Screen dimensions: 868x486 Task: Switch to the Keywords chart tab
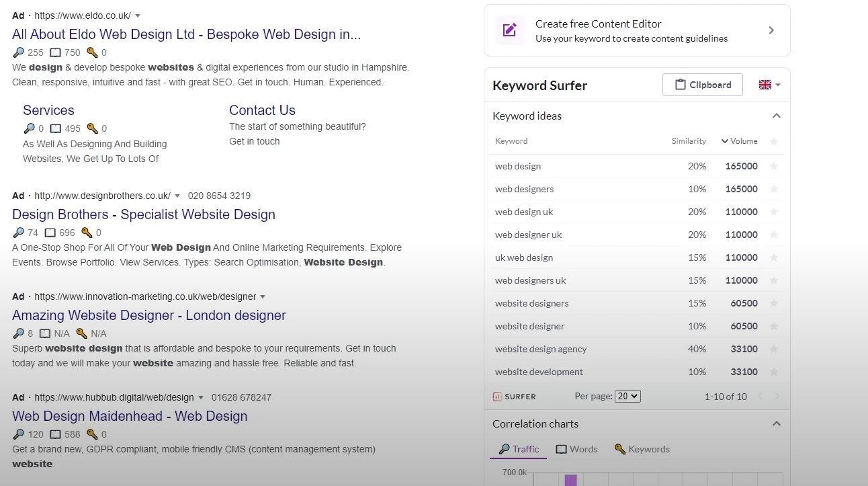click(642, 449)
